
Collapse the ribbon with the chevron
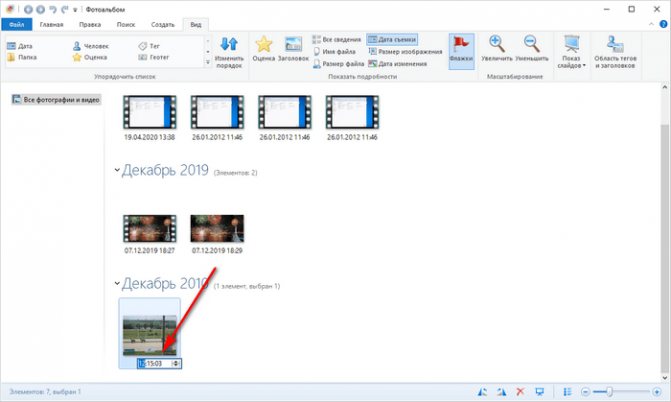click(651, 24)
